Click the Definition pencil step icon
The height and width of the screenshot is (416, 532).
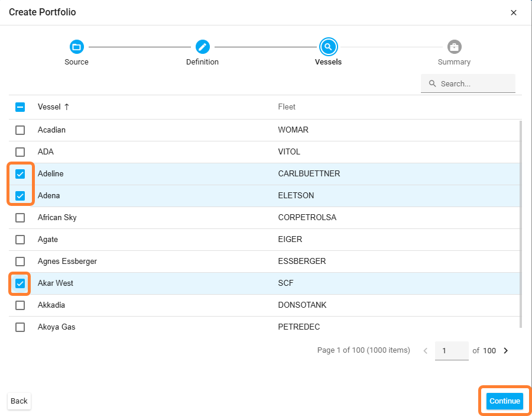coord(202,47)
